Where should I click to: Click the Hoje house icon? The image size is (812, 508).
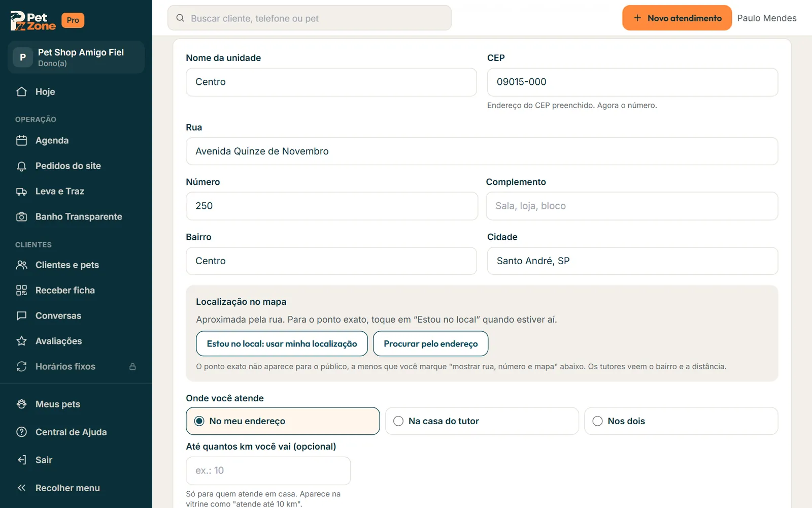(21, 92)
